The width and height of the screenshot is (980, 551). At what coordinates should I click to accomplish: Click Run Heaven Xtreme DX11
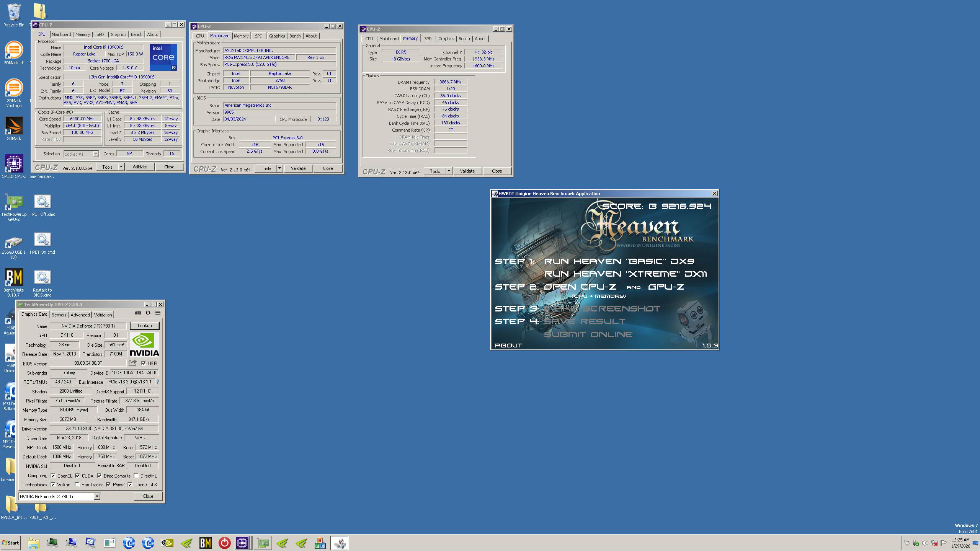click(x=626, y=274)
